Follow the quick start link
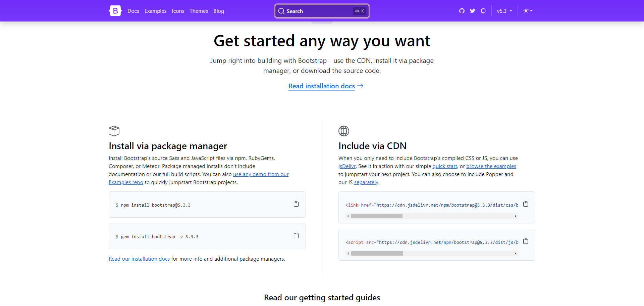The image size is (644, 306). click(445, 166)
